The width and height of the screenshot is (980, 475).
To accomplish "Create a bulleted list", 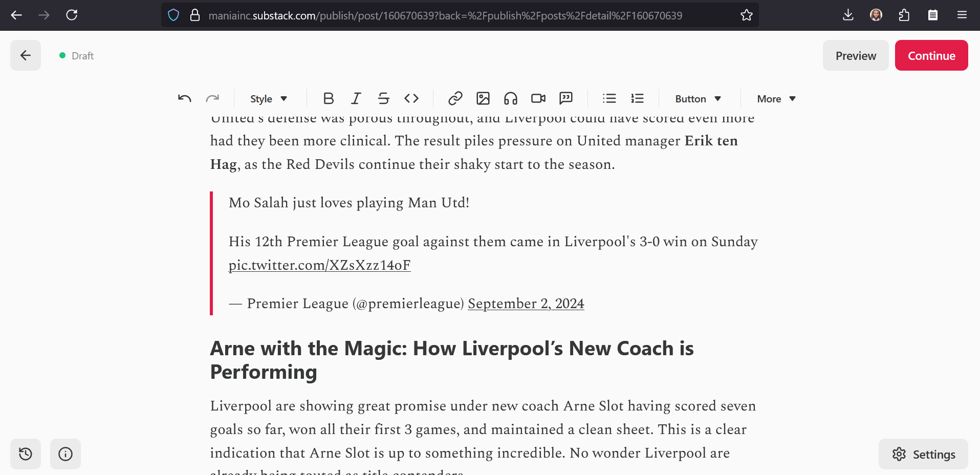I will click(609, 98).
